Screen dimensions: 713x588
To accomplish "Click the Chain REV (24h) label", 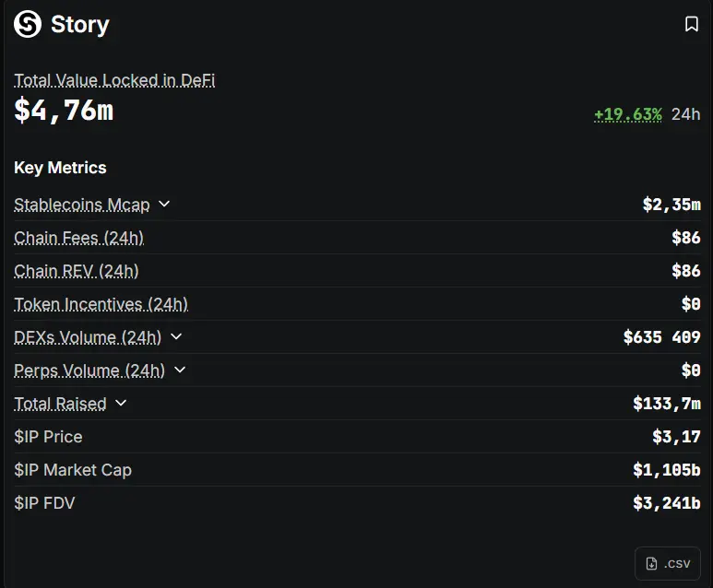I will tap(77, 271).
